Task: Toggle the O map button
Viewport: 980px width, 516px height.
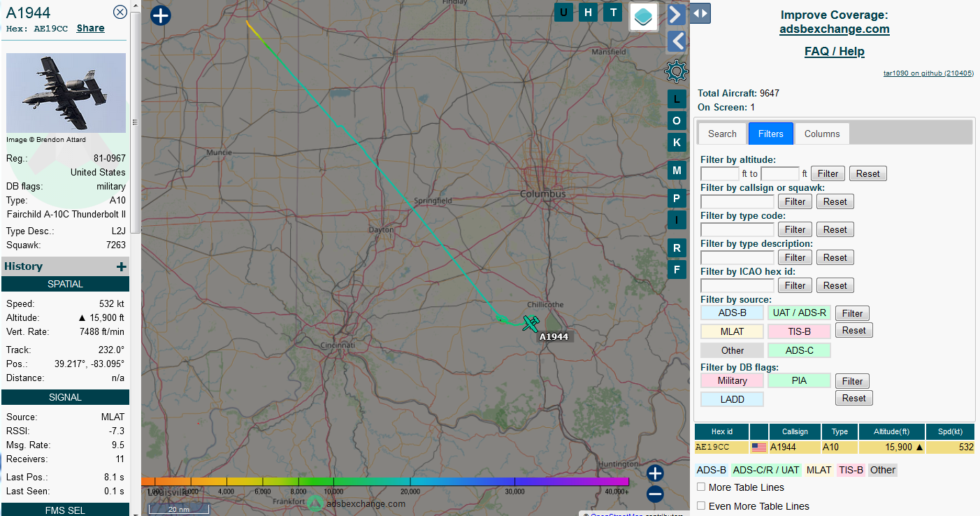Action: 677,121
